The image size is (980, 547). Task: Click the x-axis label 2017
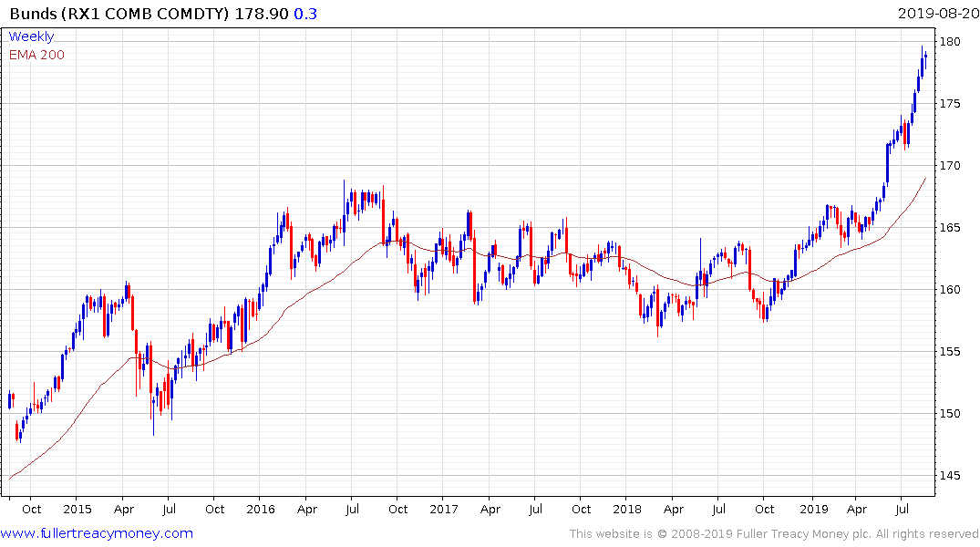(x=444, y=509)
